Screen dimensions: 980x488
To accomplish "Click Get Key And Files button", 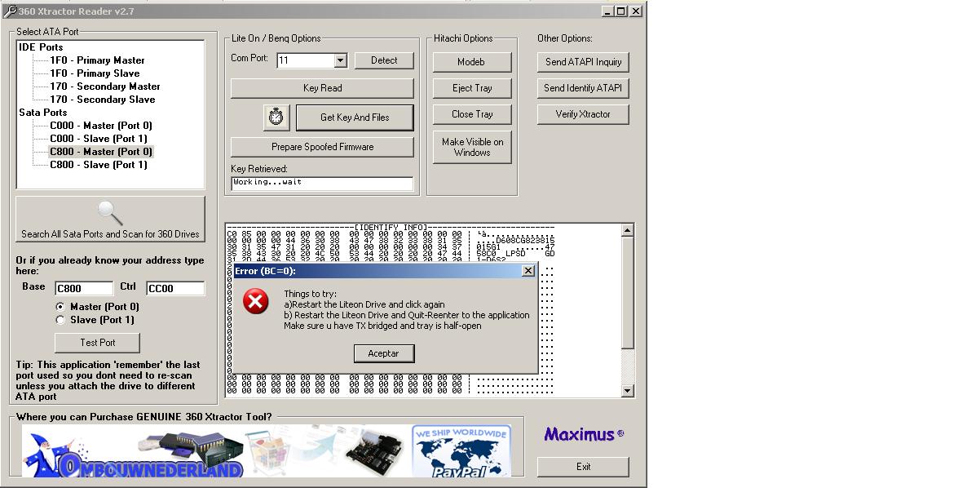I will (355, 118).
